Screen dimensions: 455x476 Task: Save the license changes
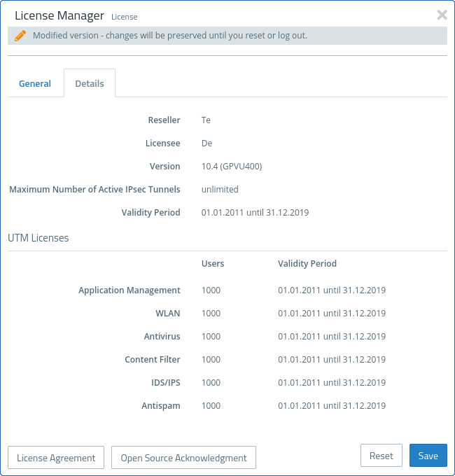[428, 456]
